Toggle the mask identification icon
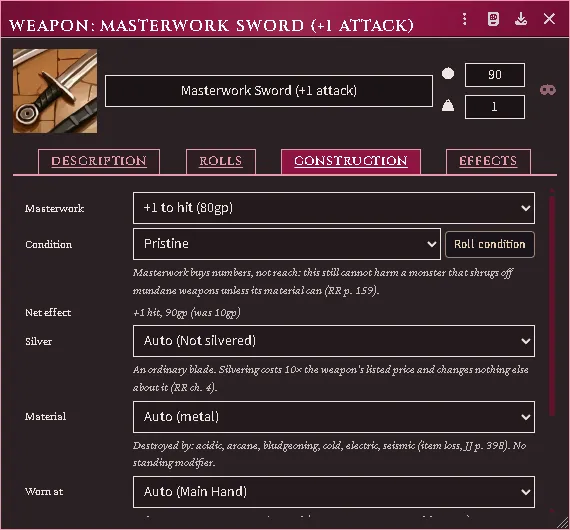570x530 pixels. (x=547, y=90)
